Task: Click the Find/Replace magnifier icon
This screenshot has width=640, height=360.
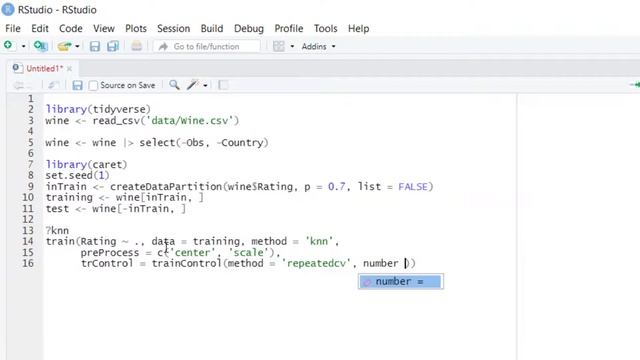Action: point(174,85)
